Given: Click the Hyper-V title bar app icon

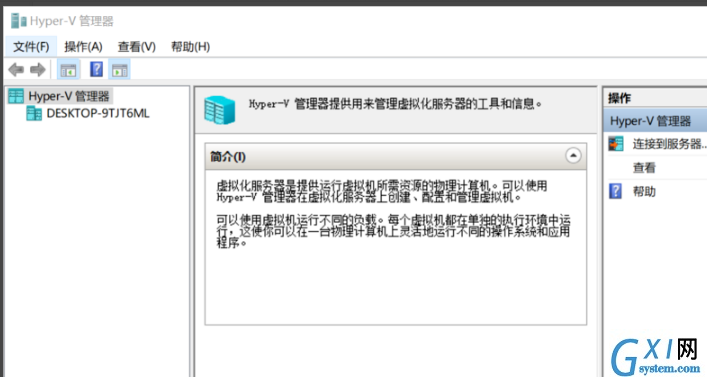Looking at the screenshot, I should [18, 21].
